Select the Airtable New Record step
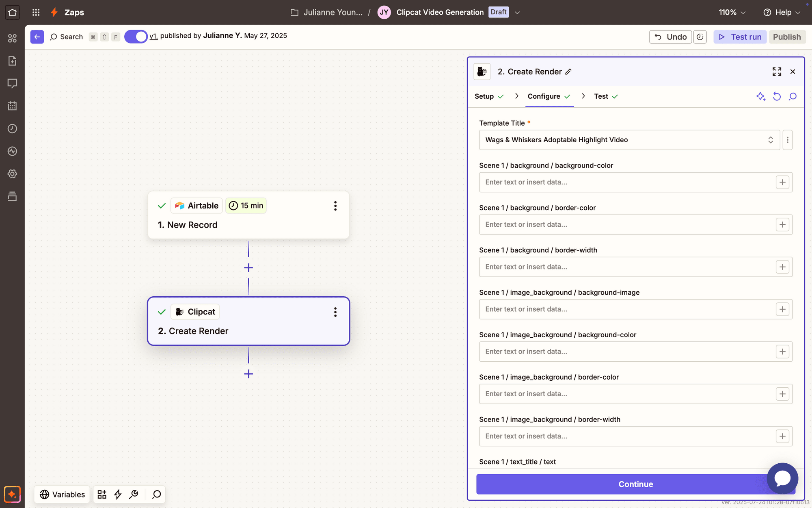This screenshot has height=508, width=812. point(248,215)
